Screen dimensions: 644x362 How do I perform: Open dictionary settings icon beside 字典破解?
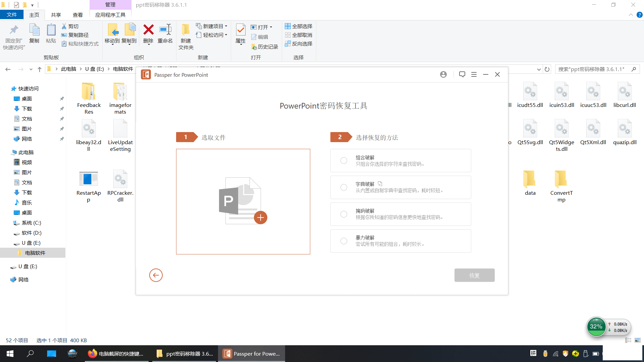pyautogui.click(x=380, y=184)
